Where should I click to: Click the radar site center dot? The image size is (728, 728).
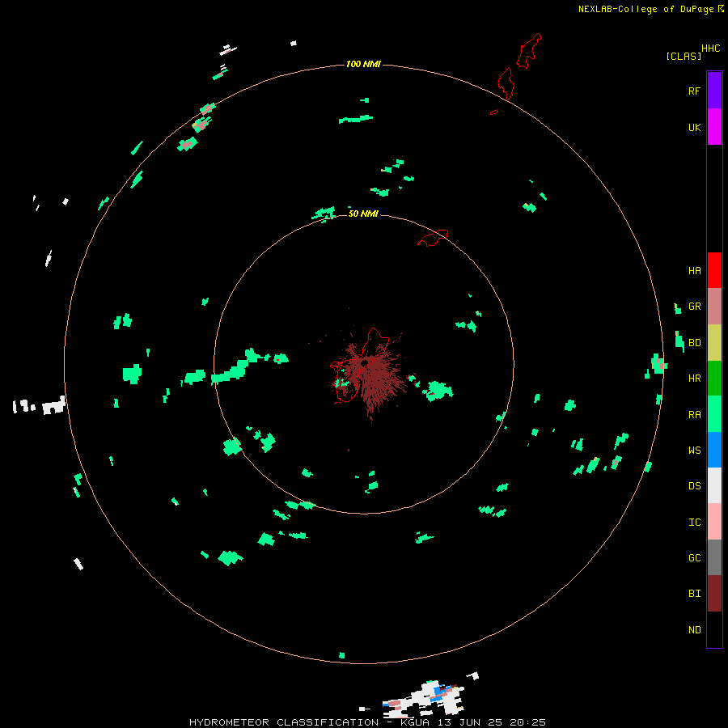point(365,362)
